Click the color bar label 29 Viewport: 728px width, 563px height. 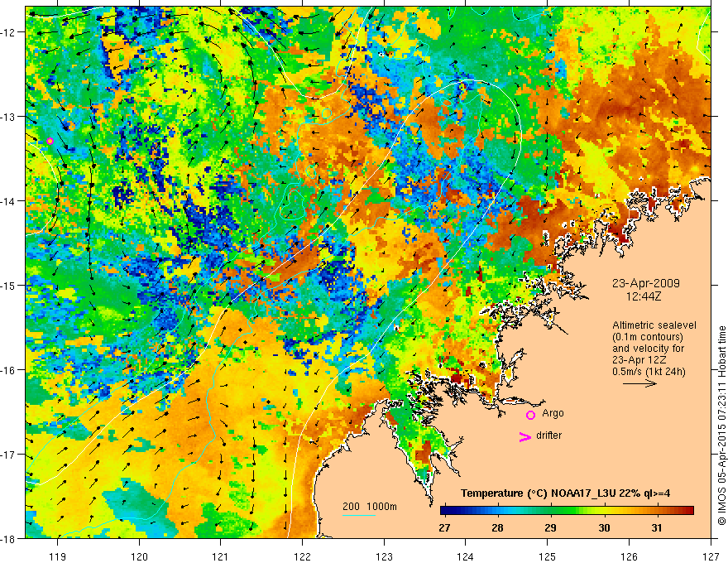[x=550, y=528]
